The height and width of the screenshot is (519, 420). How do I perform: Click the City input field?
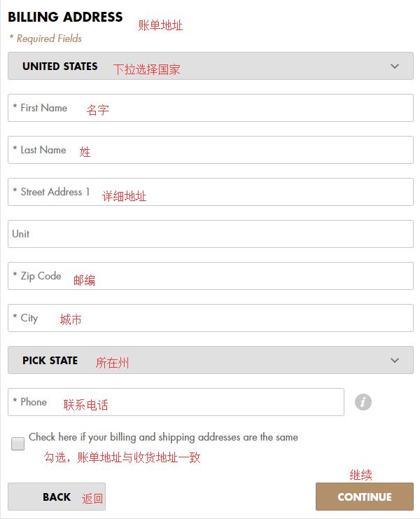click(x=210, y=318)
